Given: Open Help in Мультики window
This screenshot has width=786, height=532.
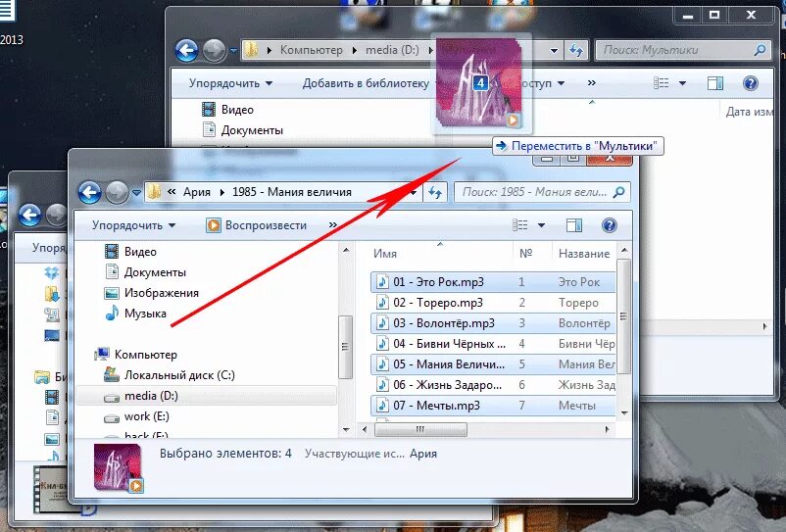Looking at the screenshot, I should pyautogui.click(x=751, y=83).
